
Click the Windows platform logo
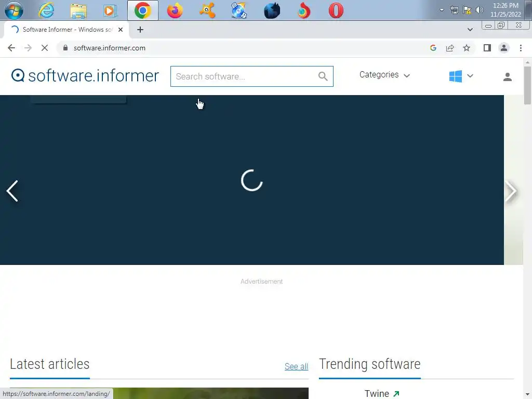(455, 76)
